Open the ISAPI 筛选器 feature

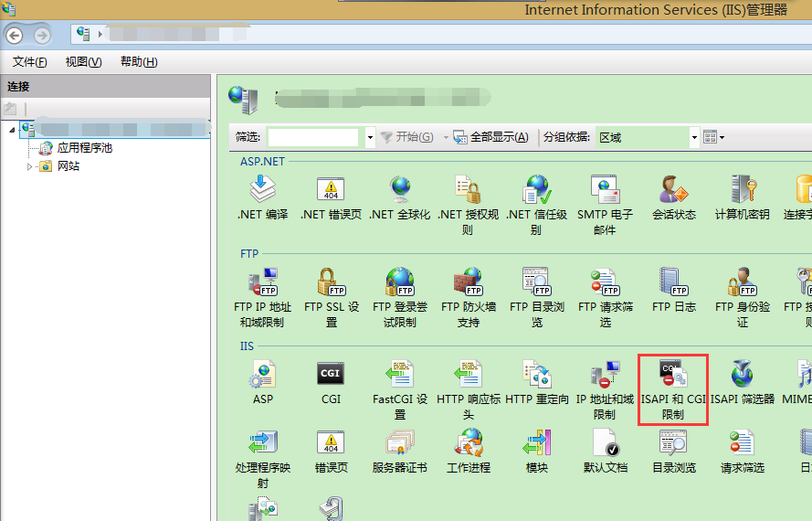742,383
